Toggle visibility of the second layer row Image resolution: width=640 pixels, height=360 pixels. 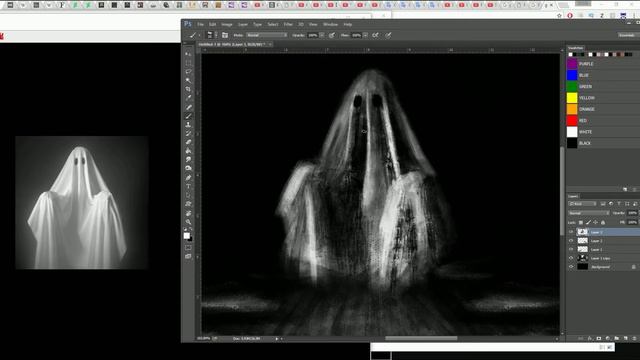pos(571,241)
